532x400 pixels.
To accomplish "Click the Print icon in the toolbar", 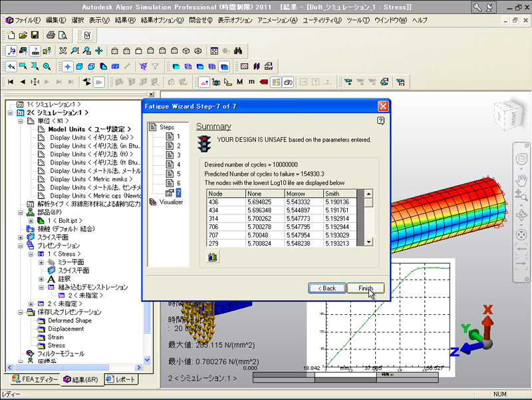I will click(x=50, y=35).
